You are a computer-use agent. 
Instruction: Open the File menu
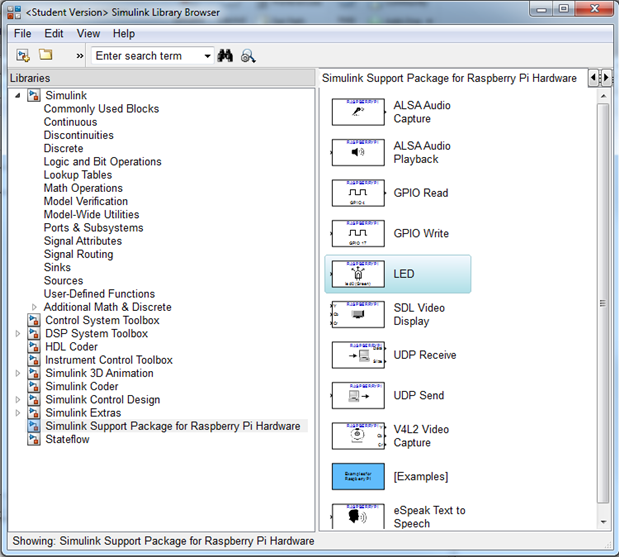23,34
